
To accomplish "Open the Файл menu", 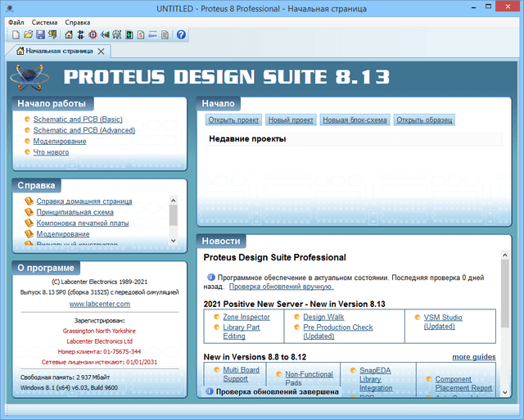I will coord(16,22).
